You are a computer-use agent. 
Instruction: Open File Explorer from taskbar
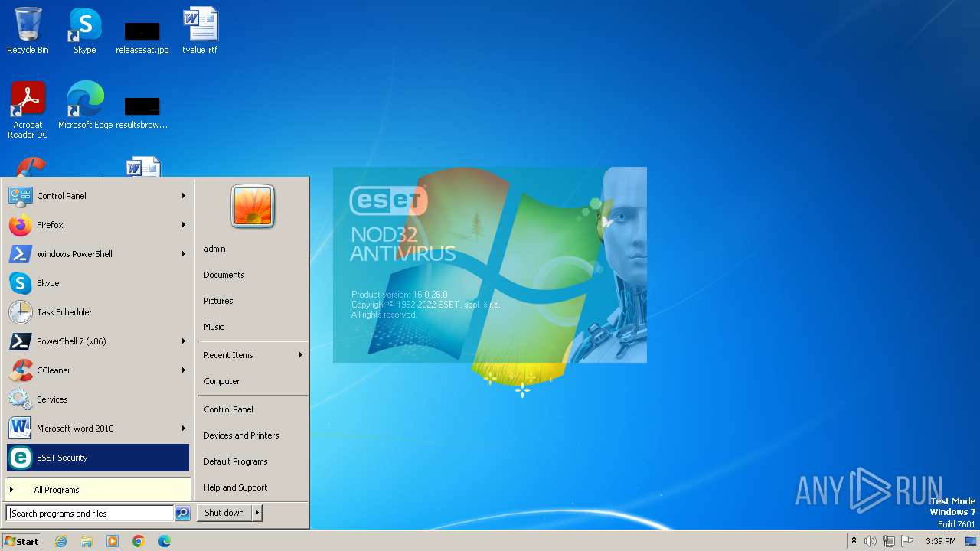87,541
